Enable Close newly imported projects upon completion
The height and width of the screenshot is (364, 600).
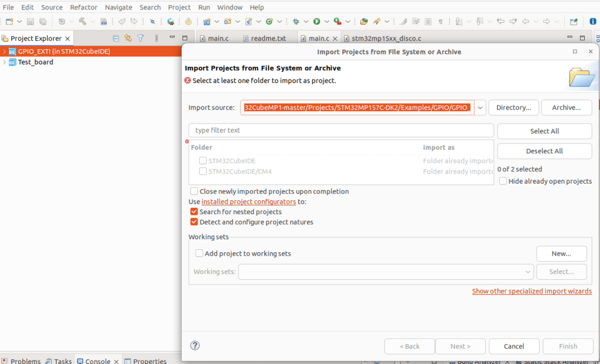click(x=194, y=191)
